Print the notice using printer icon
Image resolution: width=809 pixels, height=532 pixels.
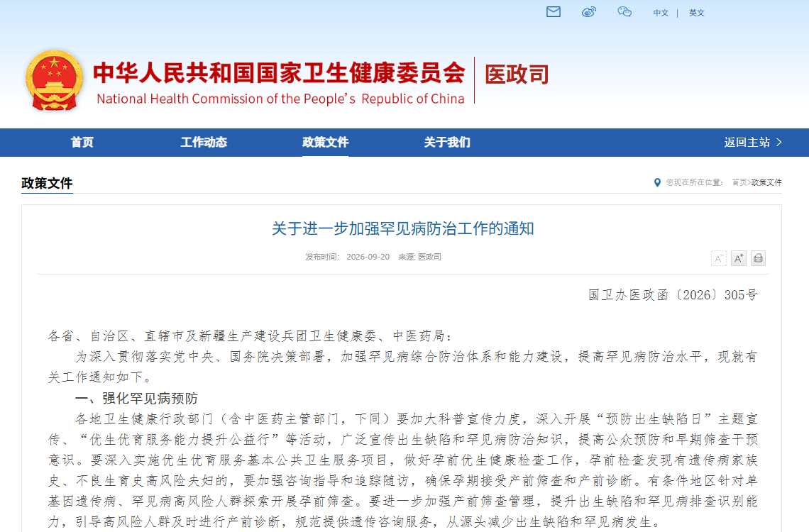tap(758, 258)
